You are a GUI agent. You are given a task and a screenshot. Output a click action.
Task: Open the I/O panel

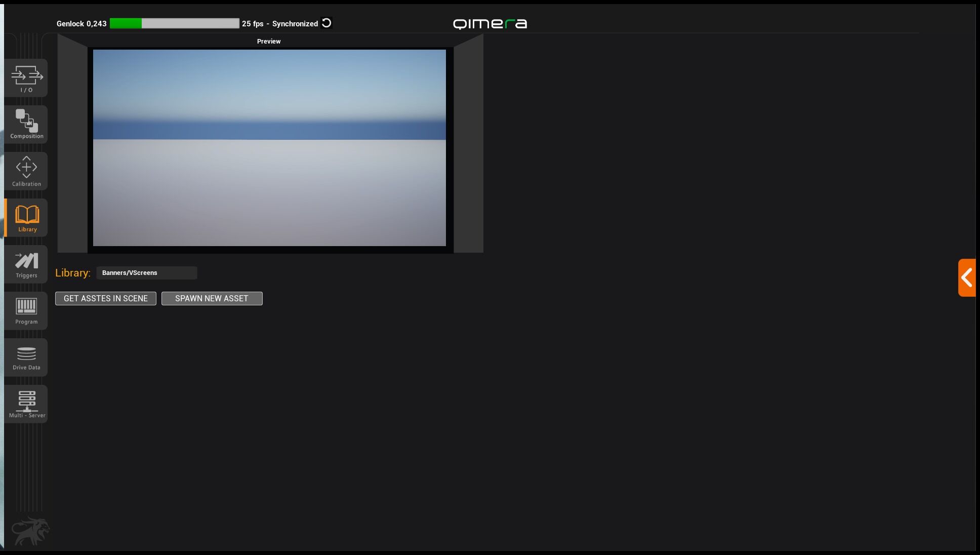tap(26, 78)
